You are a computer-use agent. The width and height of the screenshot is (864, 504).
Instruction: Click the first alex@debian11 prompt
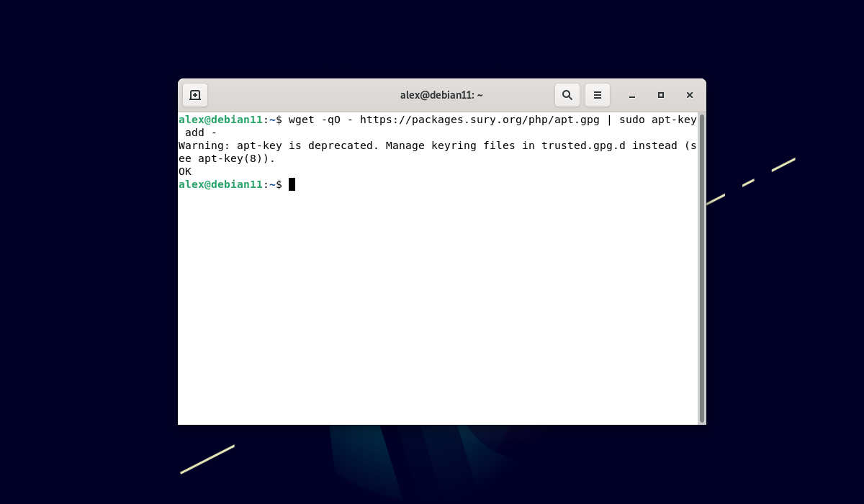(220, 120)
